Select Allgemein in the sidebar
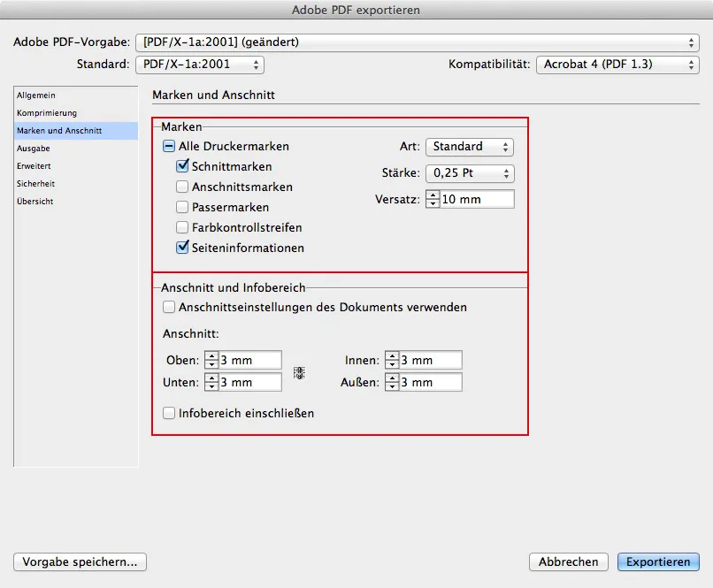The image size is (713, 588). (75, 95)
